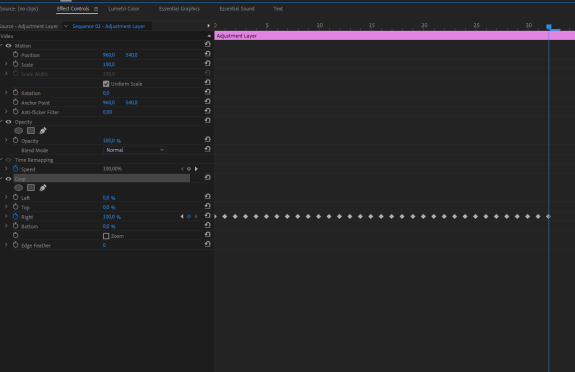
Task: Switch to the Essential Sound tab
Action: (237, 9)
